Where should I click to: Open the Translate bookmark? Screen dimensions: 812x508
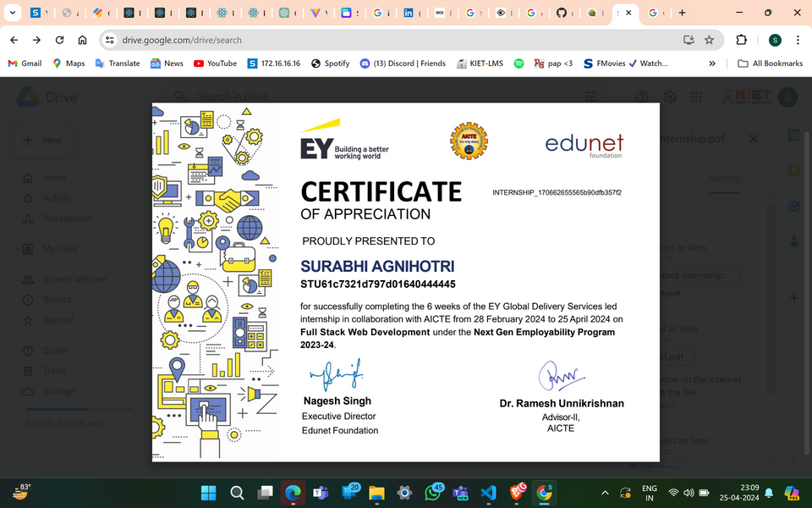point(118,63)
